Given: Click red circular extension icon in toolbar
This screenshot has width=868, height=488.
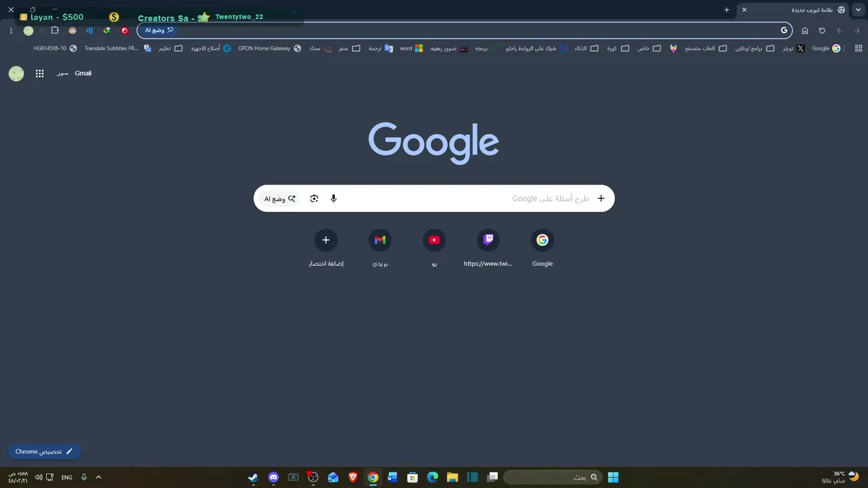Looking at the screenshot, I should [x=125, y=30].
